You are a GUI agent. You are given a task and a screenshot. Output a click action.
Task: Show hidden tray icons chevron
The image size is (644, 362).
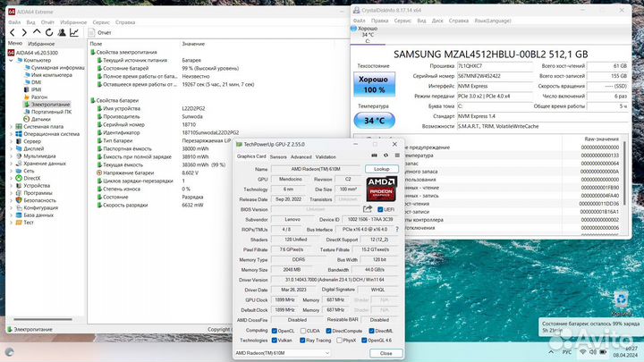coord(551,352)
